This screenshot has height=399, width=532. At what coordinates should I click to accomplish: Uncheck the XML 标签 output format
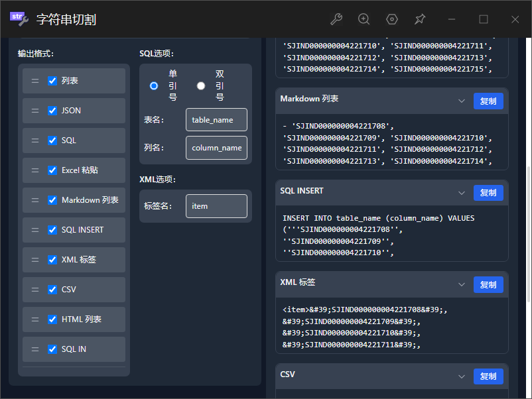[x=52, y=260]
